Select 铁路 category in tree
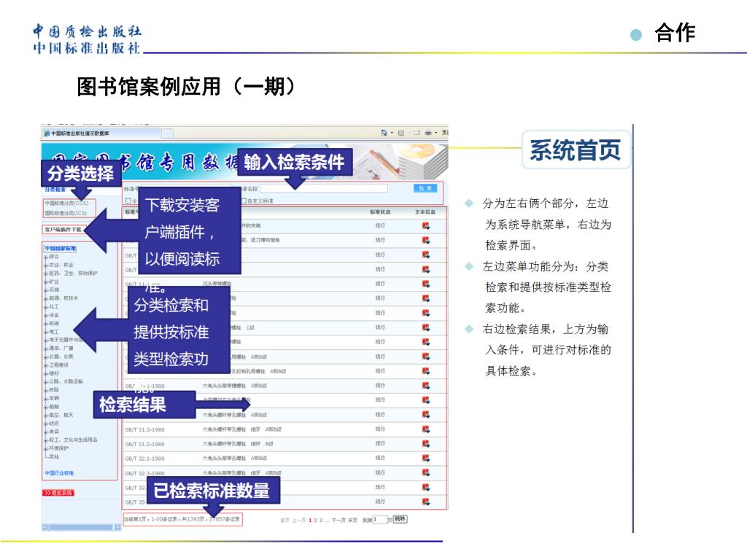 point(54,389)
